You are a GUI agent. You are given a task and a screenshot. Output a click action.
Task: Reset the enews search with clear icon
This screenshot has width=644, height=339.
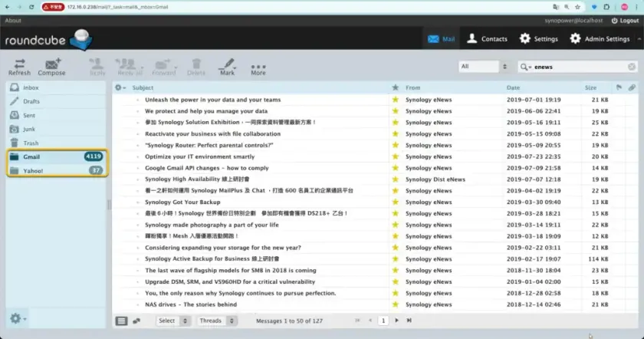[x=632, y=67]
